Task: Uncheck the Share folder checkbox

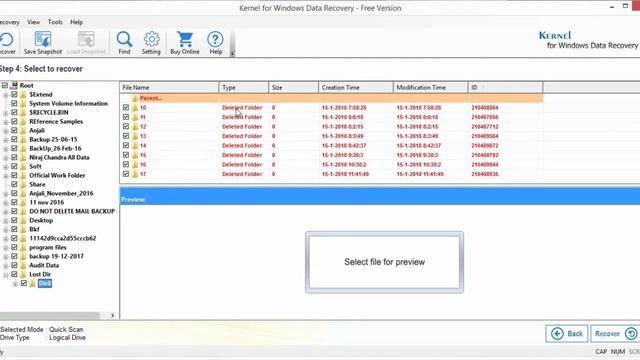Action: click(14, 184)
